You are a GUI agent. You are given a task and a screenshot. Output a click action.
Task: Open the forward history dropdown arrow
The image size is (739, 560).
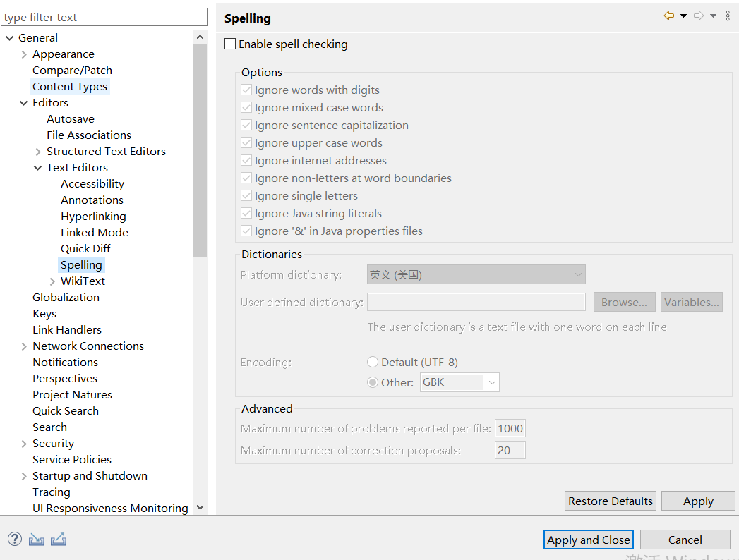714,16
